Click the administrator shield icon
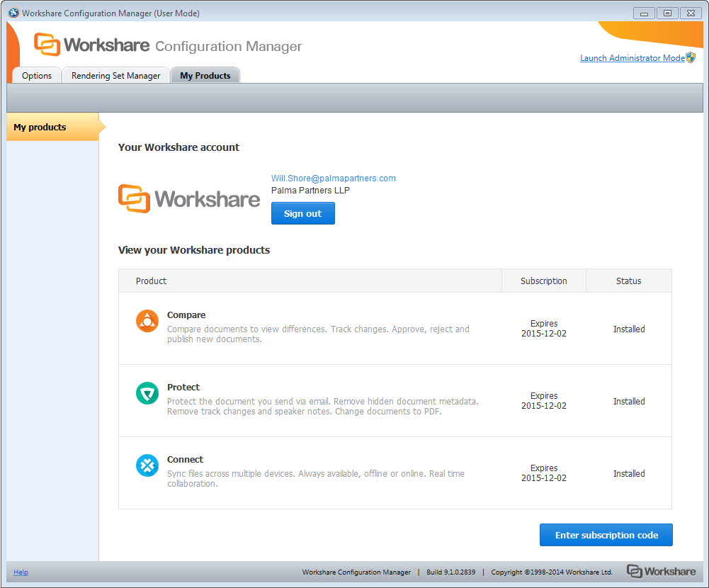 tap(691, 57)
